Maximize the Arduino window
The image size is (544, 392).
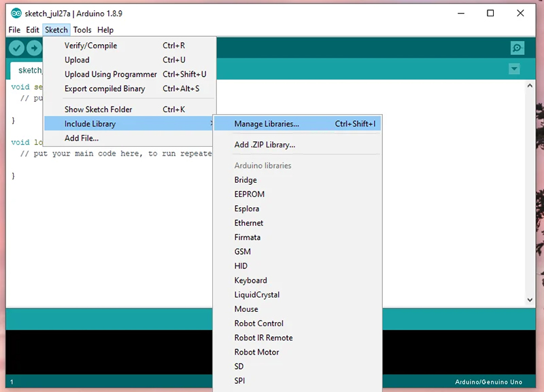tap(490, 14)
